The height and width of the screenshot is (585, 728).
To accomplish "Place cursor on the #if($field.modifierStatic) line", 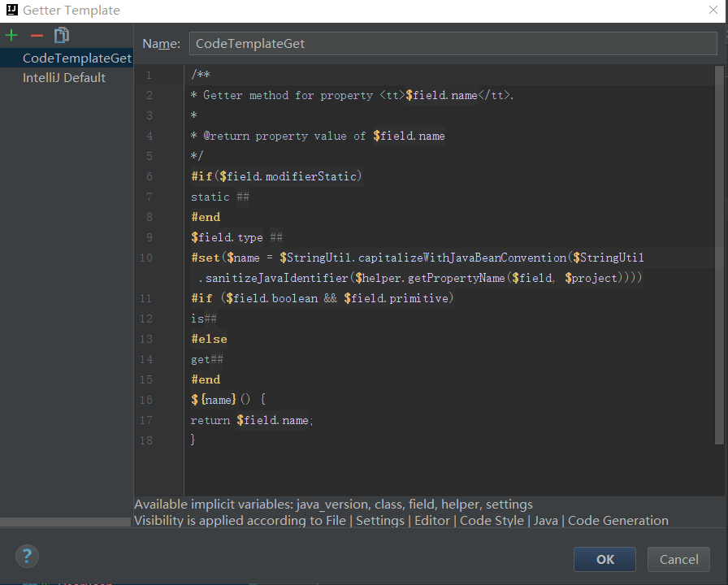I will pyautogui.click(x=276, y=176).
